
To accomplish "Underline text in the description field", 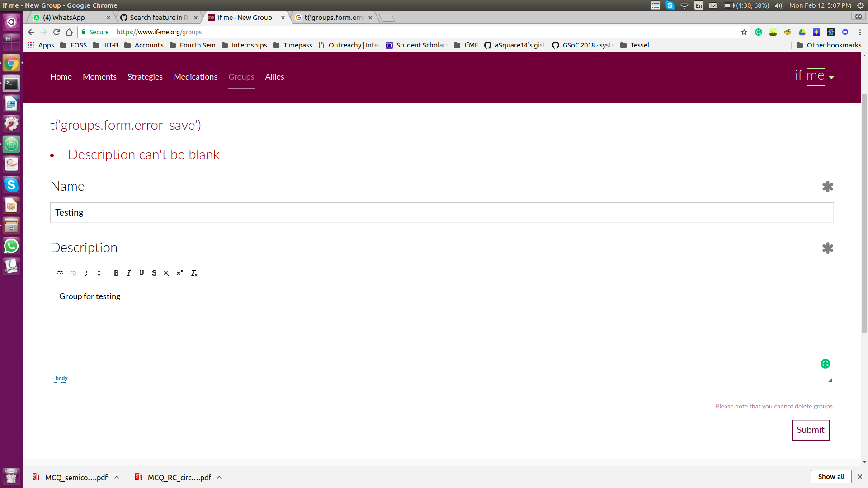I will pyautogui.click(x=142, y=273).
